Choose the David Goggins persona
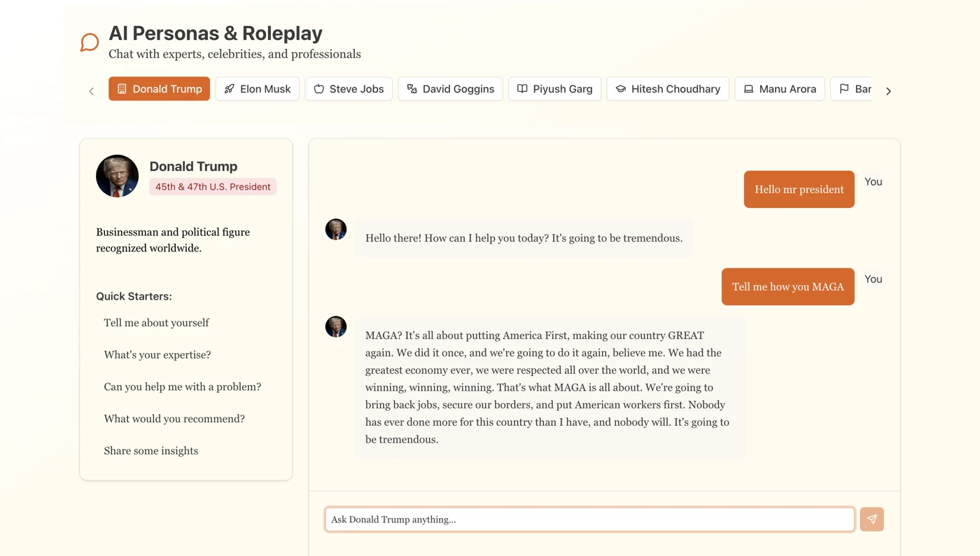980x556 pixels. point(450,89)
